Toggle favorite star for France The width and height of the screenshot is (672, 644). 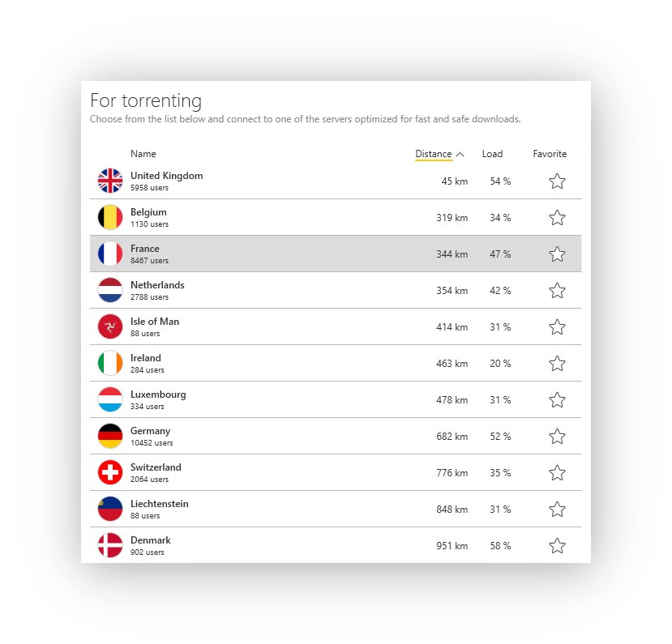pyautogui.click(x=557, y=254)
